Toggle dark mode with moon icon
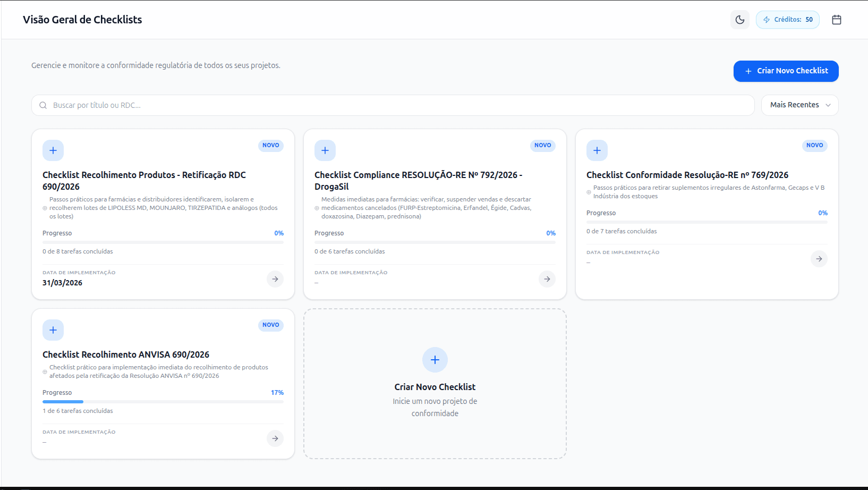Image resolution: width=868 pixels, height=490 pixels. click(x=739, y=20)
